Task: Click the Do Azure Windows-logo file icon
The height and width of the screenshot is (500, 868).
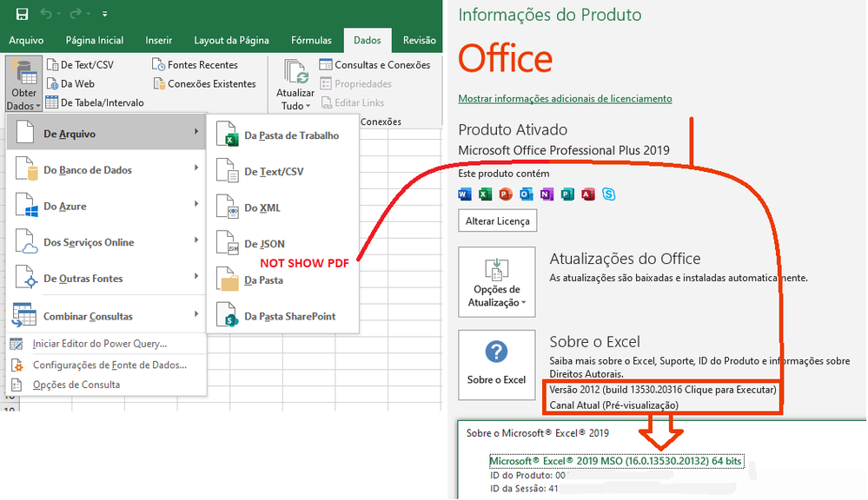Action: (x=26, y=205)
